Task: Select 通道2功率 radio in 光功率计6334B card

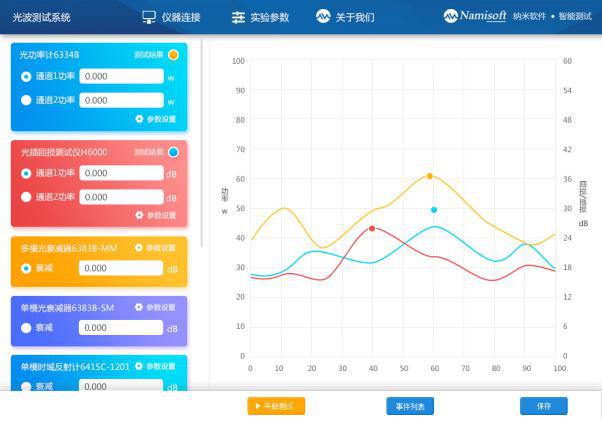Action: coord(26,100)
